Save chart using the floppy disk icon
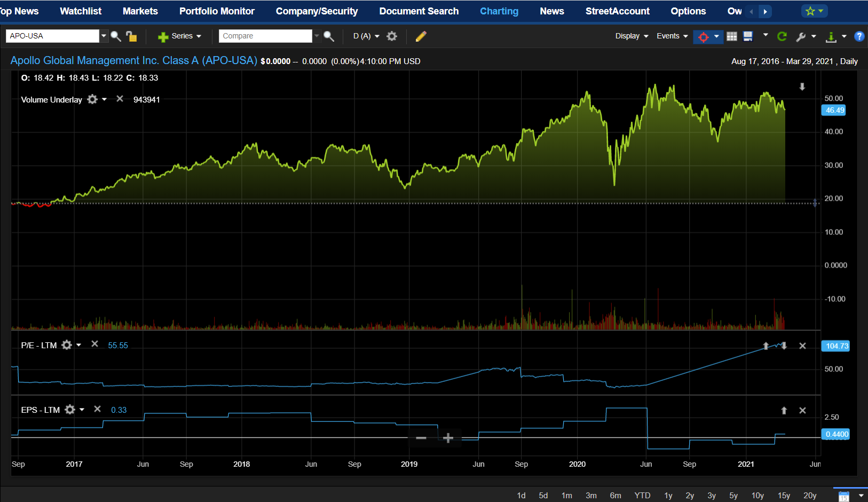 748,36
